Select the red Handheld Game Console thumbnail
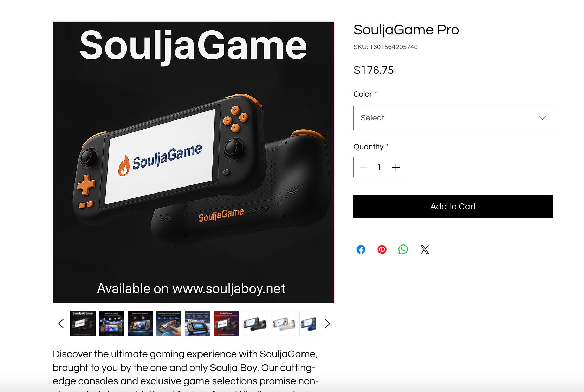Screen dimensions: 584x392 226,324
